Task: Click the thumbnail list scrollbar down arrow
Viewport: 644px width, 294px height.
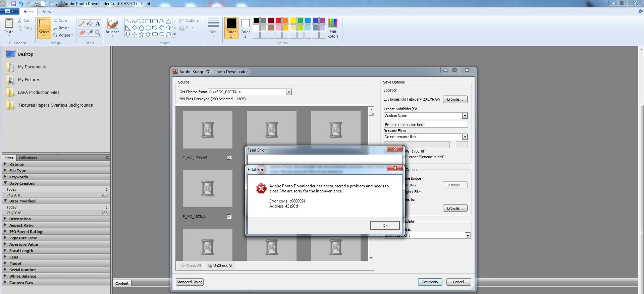Action: pos(371,258)
